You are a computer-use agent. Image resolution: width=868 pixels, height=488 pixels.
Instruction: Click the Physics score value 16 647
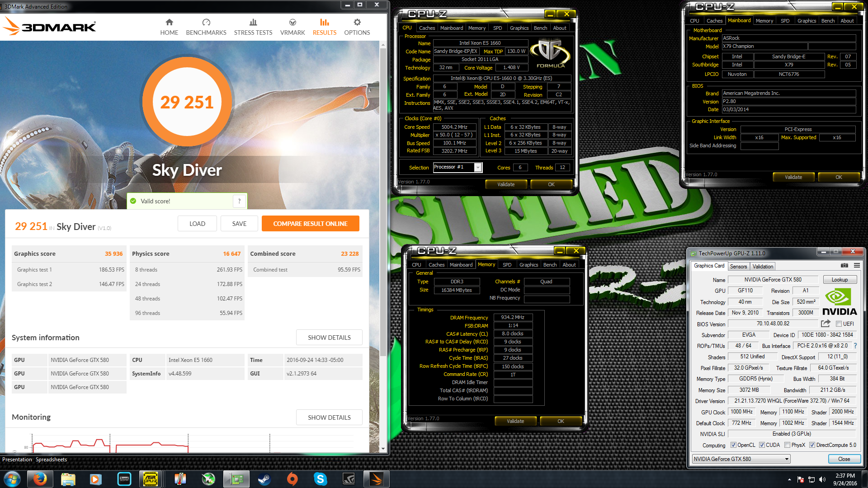point(232,254)
